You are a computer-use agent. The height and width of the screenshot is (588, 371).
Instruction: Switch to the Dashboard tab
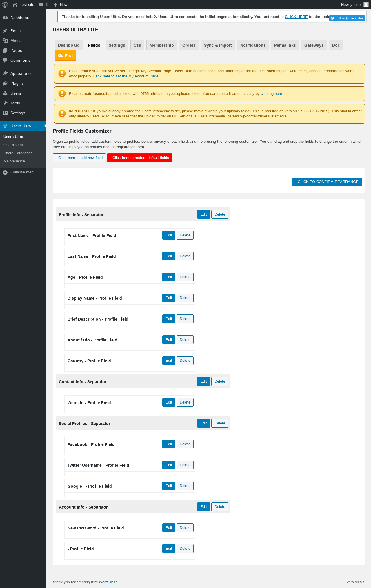69,45
